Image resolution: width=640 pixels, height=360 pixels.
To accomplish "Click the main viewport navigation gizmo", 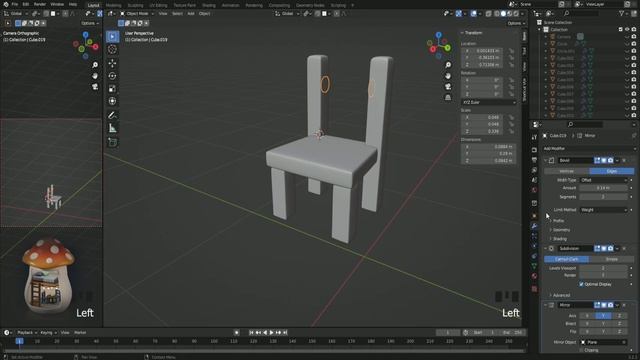I will 439,45.
